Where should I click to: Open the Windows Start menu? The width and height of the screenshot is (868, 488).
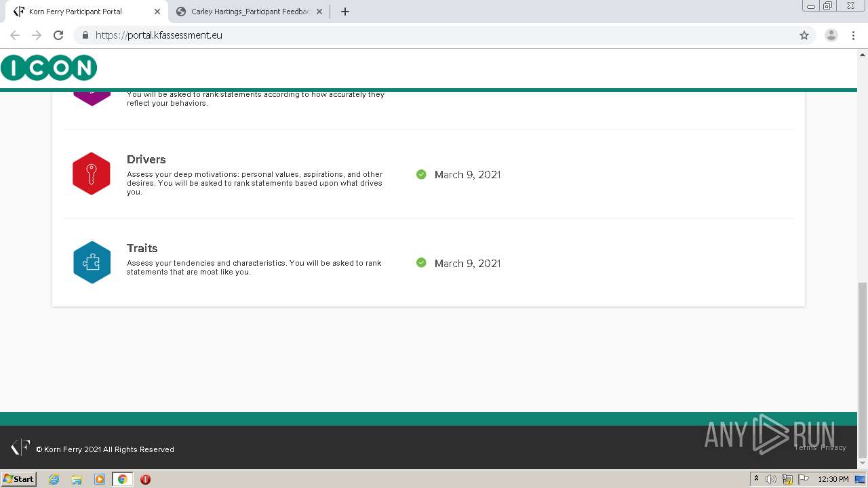tap(18, 479)
